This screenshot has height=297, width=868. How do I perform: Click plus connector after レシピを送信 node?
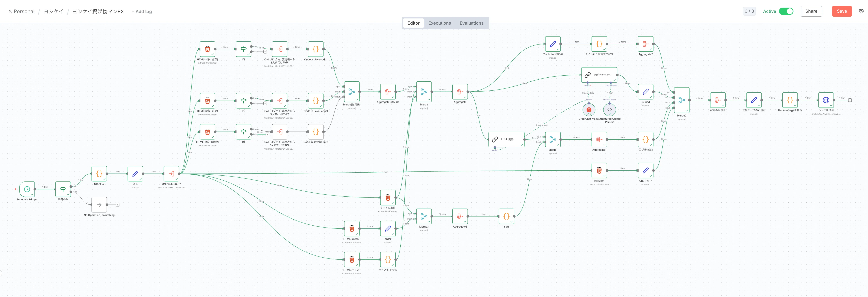tap(850, 100)
